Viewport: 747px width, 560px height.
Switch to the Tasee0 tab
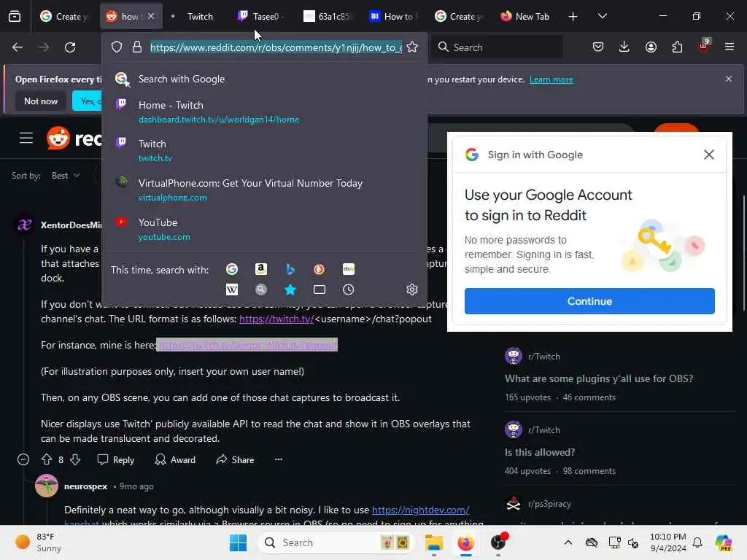(x=261, y=17)
